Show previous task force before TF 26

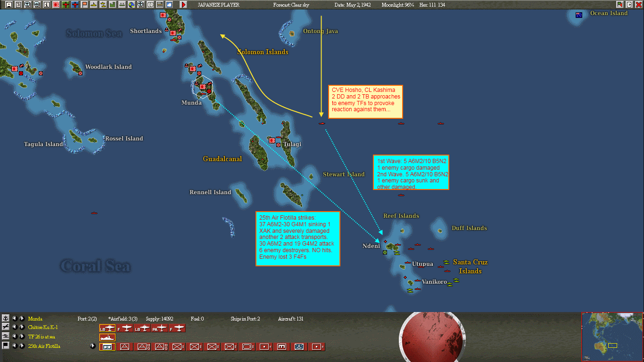14,337
